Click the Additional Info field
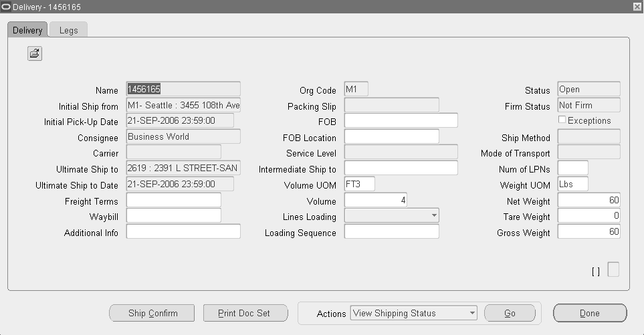644x335 pixels. 183,231
